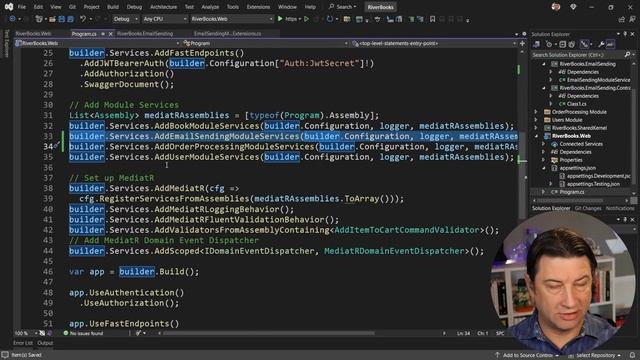This screenshot has width=640, height=360.
Task: Click the Properties wrench icon in Solution Explorer
Action: (601, 44)
